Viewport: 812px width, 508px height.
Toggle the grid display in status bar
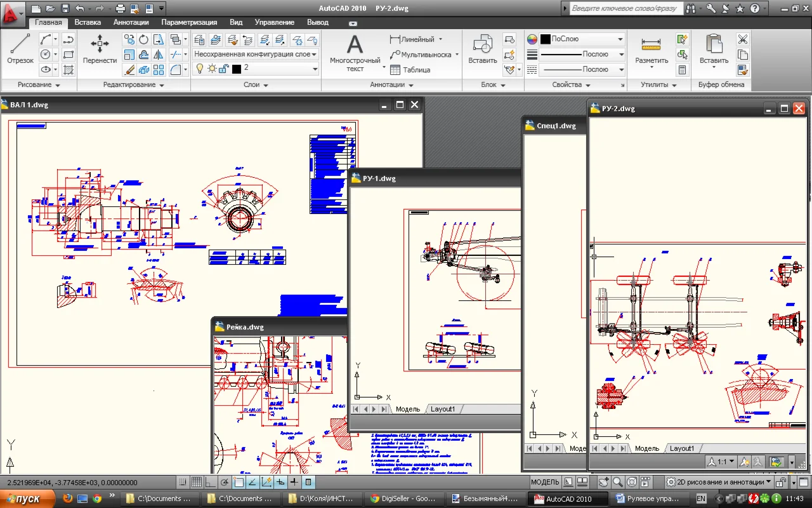click(x=197, y=482)
